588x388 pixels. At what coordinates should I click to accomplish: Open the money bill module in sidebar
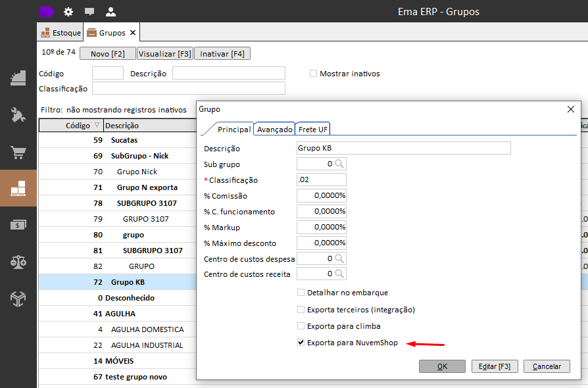tap(18, 225)
